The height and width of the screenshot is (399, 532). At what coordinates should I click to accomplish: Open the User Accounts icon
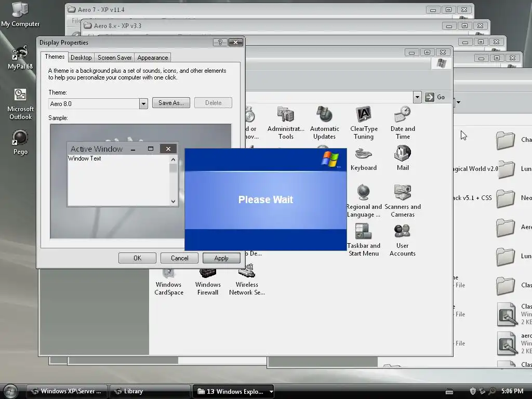(403, 240)
